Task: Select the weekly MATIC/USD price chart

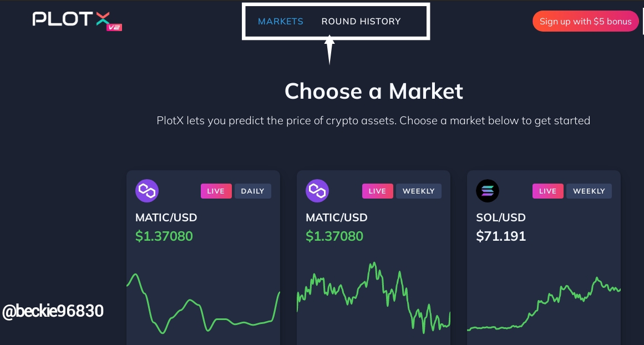Action: (373, 298)
